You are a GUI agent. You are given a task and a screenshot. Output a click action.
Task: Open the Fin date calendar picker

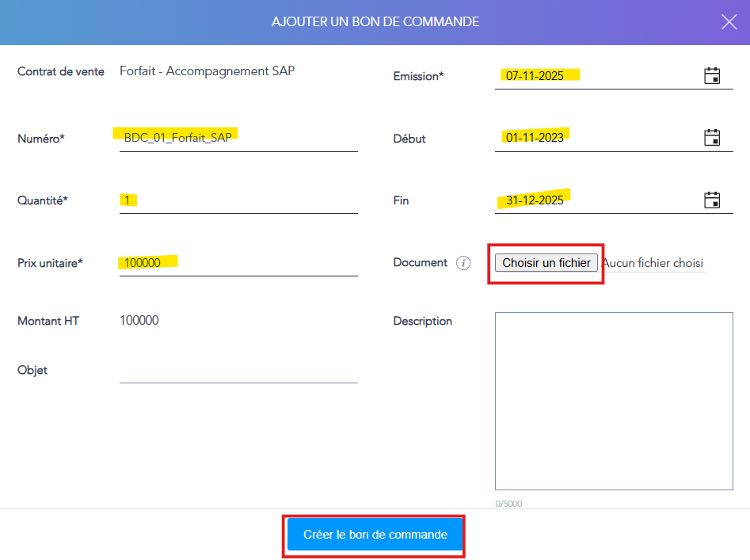point(711,200)
